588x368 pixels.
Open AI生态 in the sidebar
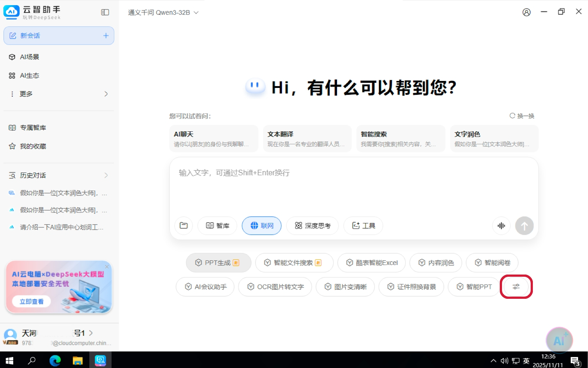point(59,75)
